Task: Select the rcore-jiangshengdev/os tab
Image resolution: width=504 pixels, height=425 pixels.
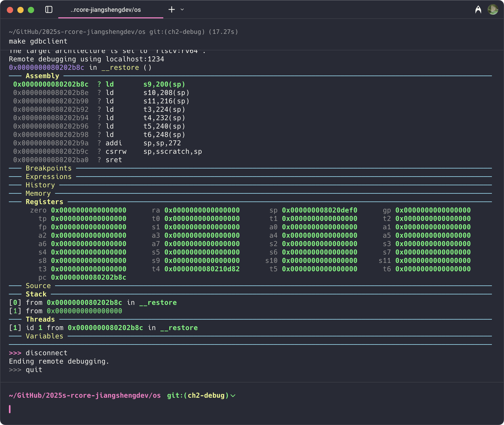Action: point(106,10)
